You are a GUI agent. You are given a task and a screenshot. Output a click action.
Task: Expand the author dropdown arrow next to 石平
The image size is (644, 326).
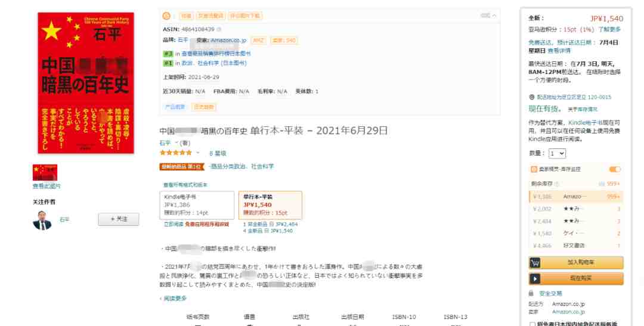point(177,143)
